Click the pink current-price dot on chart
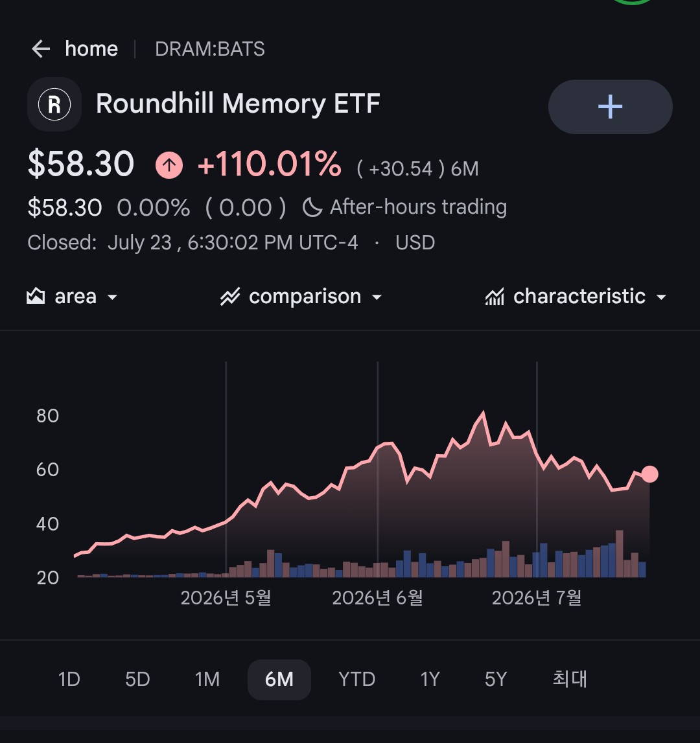Viewport: 700px width, 743px height. tap(649, 474)
